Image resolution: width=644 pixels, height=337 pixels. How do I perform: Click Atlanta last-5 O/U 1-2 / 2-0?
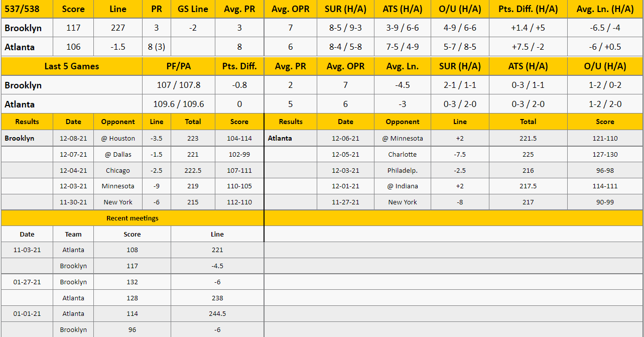[605, 104]
